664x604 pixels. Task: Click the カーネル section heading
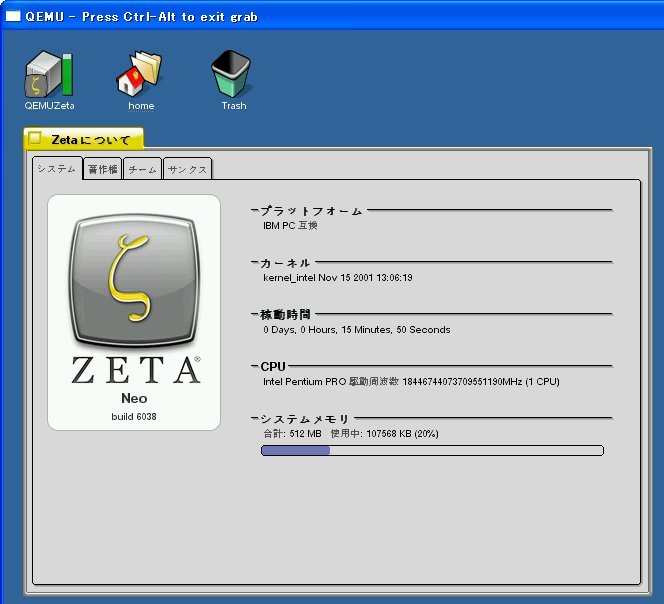pos(285,263)
